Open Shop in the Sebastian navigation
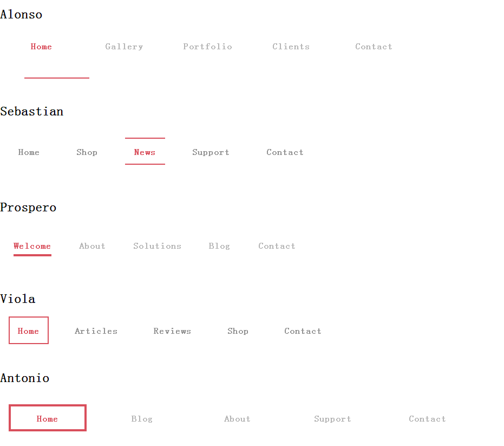This screenshot has width=504, height=446. click(87, 152)
